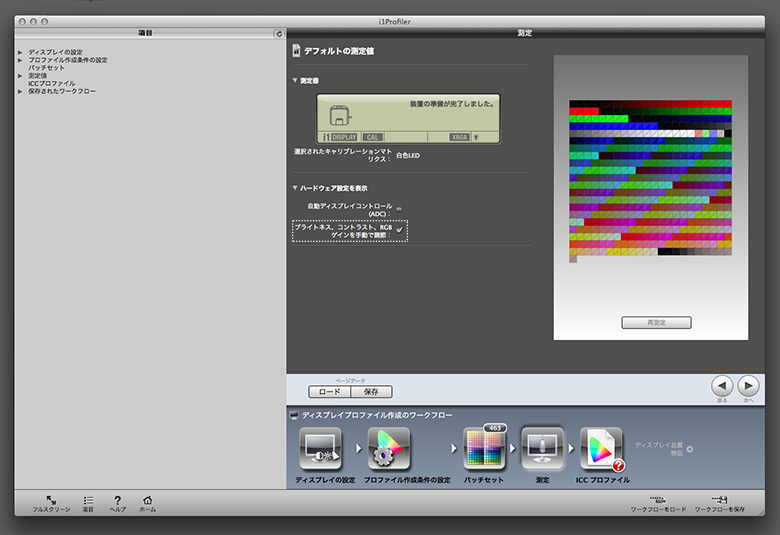This screenshot has height=535, width=780.
Task: Open the ヘルプ question mark icon
Action: click(117, 500)
